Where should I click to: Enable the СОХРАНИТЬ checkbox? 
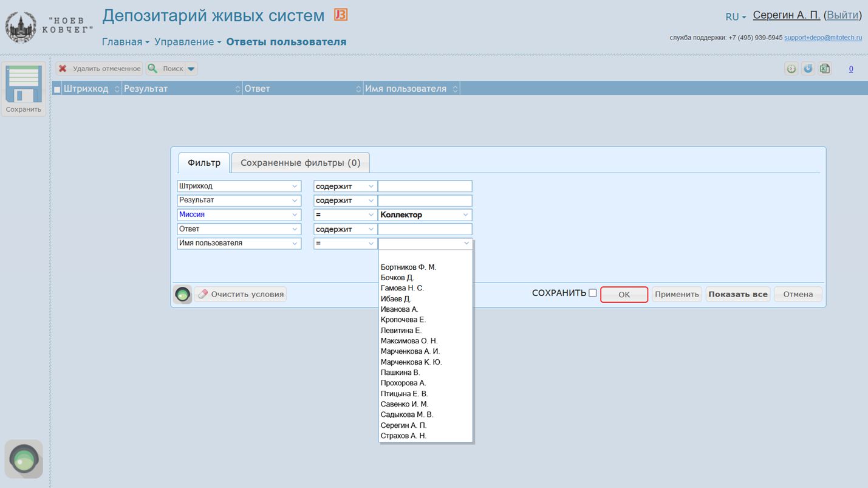coord(593,293)
